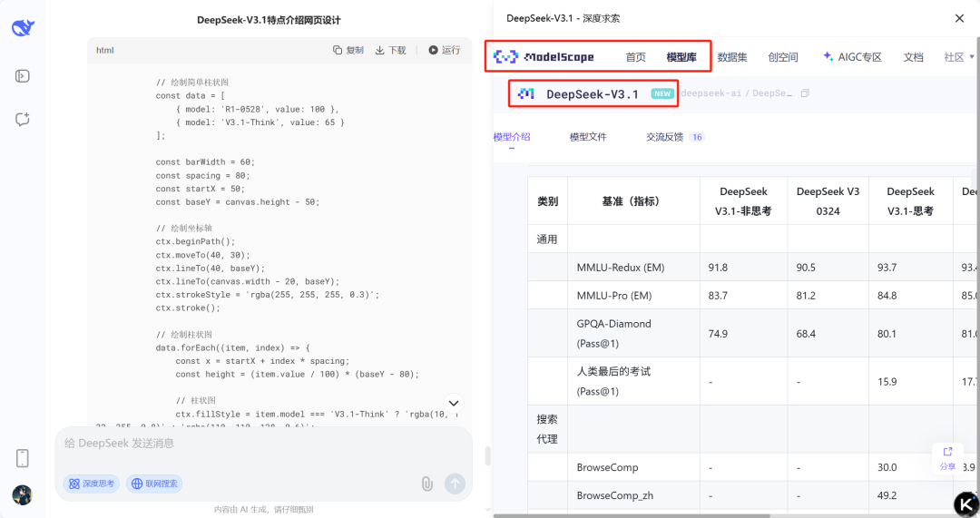Click the 16 feedback count badge

[697, 137]
